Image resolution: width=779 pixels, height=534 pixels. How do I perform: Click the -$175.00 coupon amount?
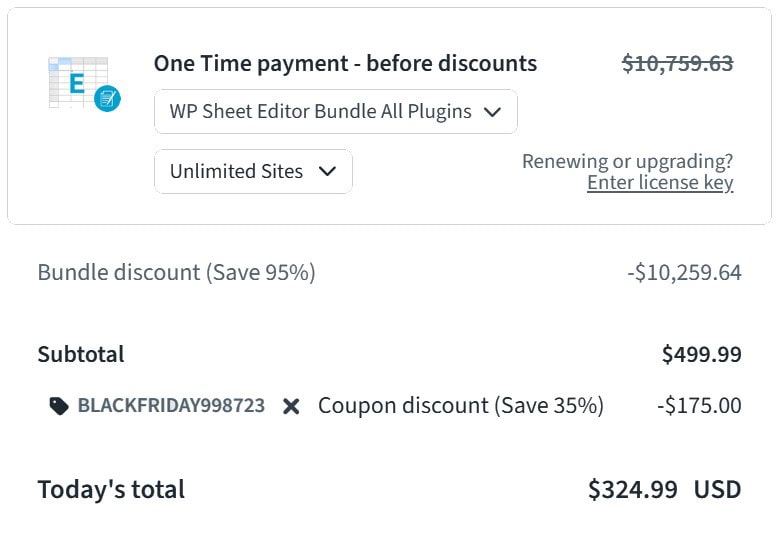pos(699,406)
